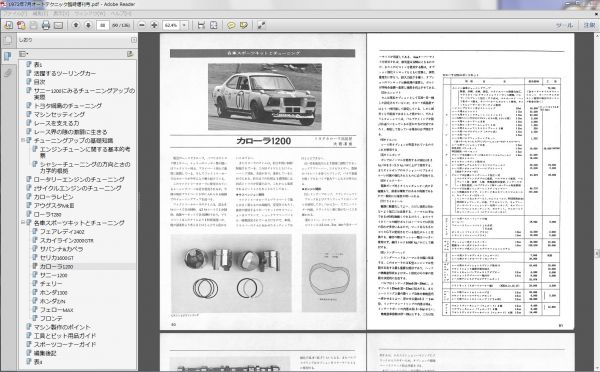The width and height of the screenshot is (600, 372).
Task: Select the highlight text tool
Action: click(243, 25)
